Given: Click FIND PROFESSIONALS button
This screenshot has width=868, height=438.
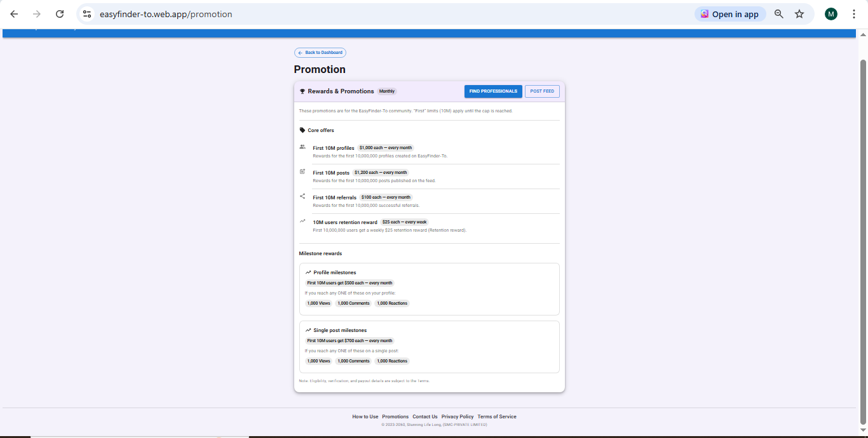Looking at the screenshot, I should pos(493,91).
